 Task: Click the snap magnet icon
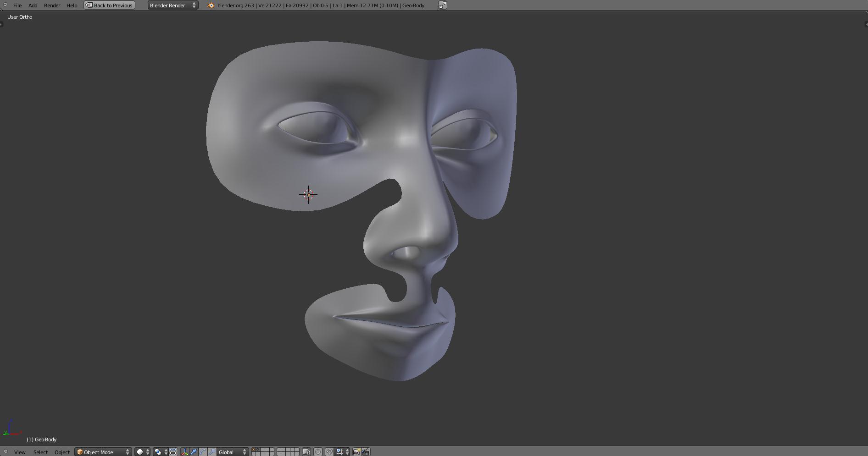[329, 452]
